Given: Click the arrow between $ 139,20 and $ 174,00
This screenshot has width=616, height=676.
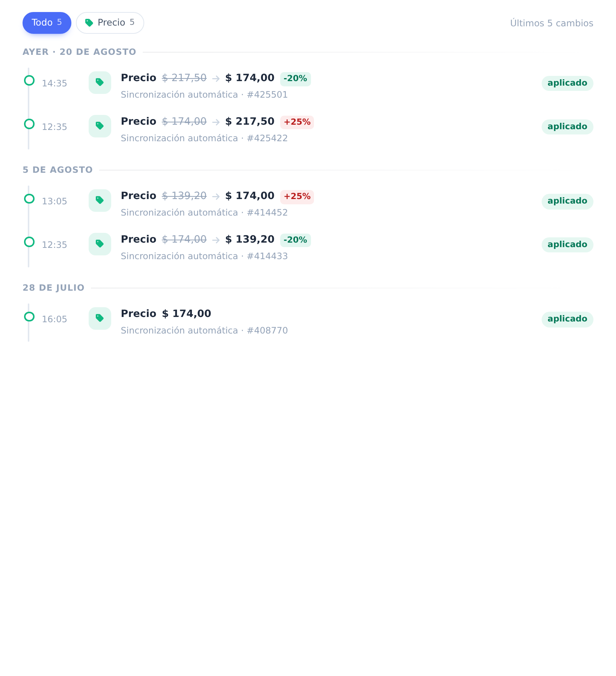Looking at the screenshot, I should tap(216, 196).
